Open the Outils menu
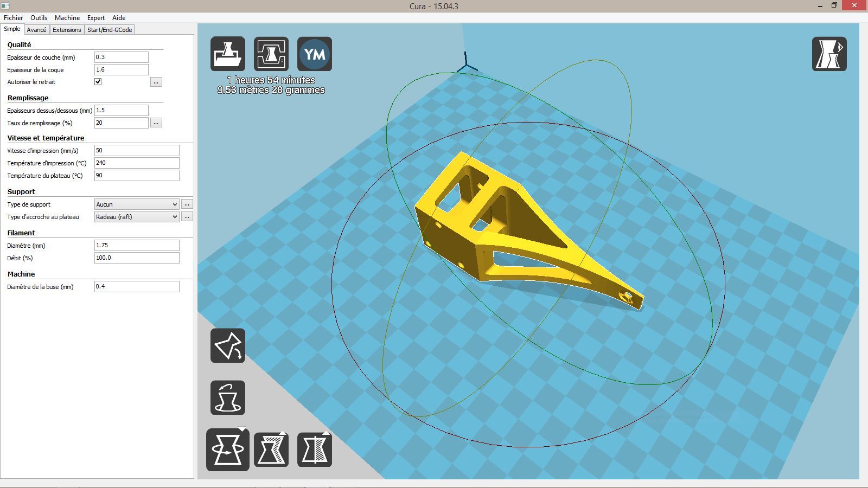This screenshot has width=868, height=488. click(x=39, y=17)
